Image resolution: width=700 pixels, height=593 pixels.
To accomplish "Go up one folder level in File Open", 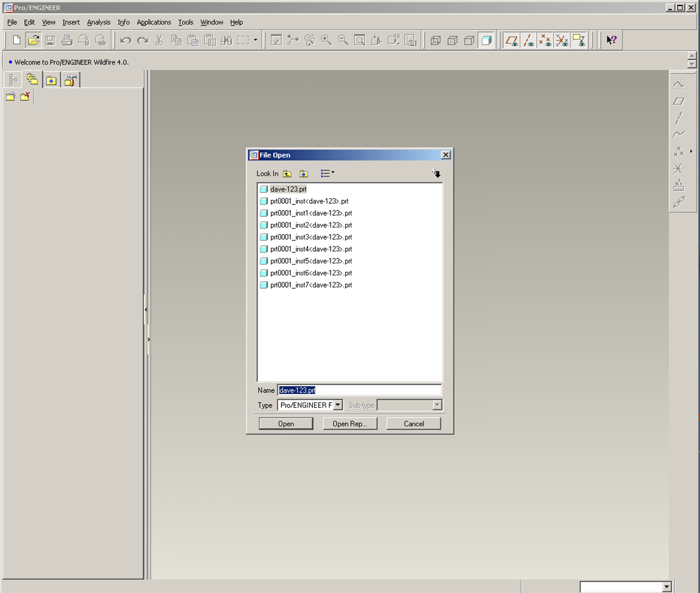I will coord(287,174).
